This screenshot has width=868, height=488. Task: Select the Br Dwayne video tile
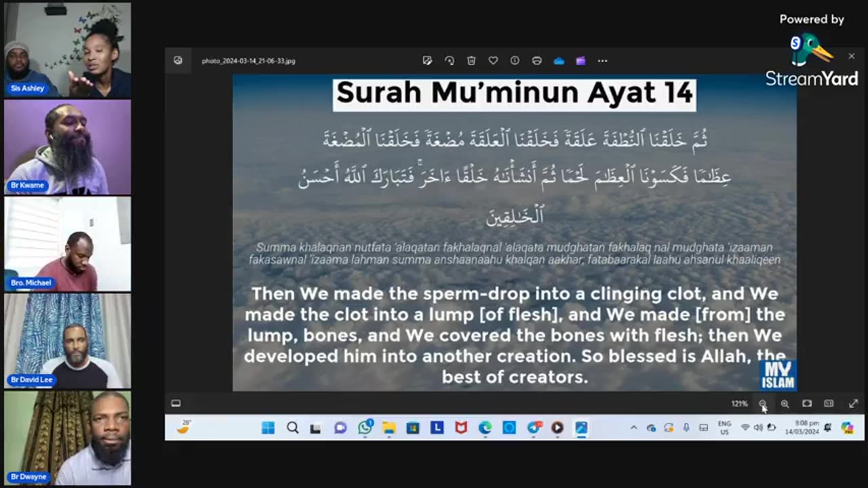coord(67,438)
